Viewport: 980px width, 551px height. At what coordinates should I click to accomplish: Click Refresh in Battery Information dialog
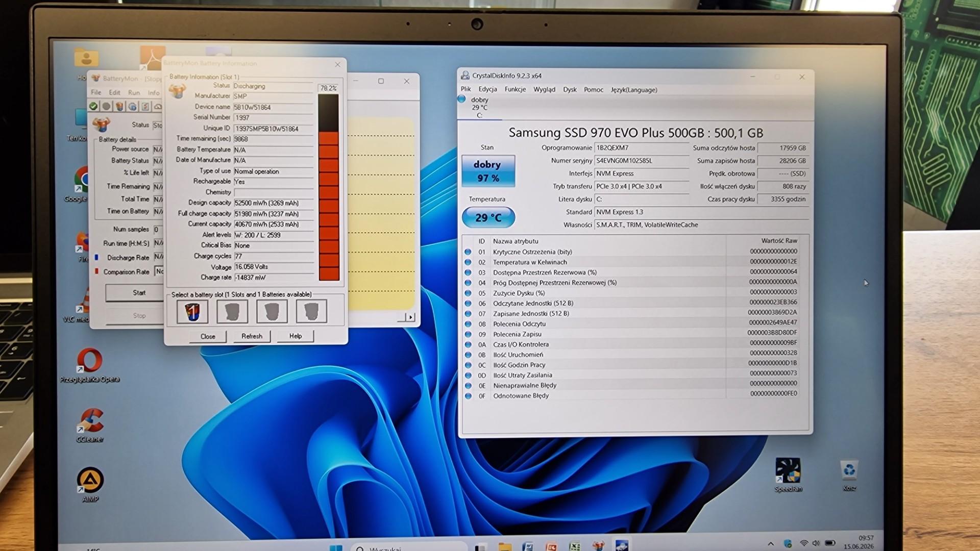(x=252, y=336)
